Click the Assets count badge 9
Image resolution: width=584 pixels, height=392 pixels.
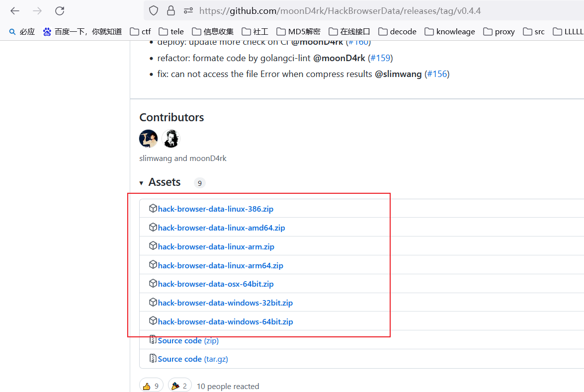pos(200,183)
